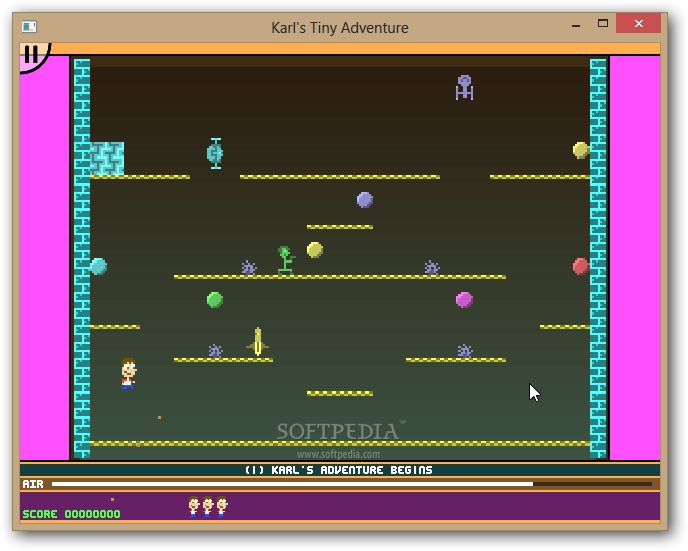688x551 pixels.
Task: Select the red ball near the right wall
Action: tap(580, 266)
